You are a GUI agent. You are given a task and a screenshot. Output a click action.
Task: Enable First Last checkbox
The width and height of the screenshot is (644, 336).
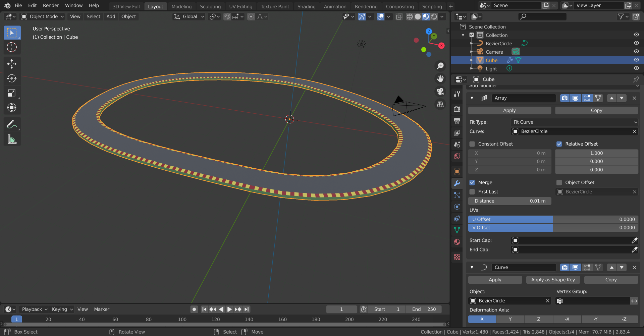472,192
